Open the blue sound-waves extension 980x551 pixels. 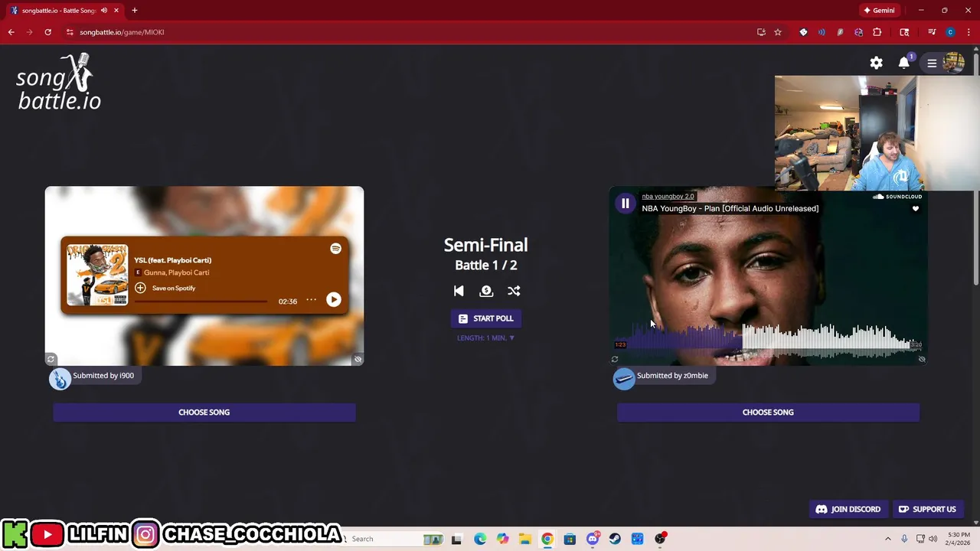(822, 32)
